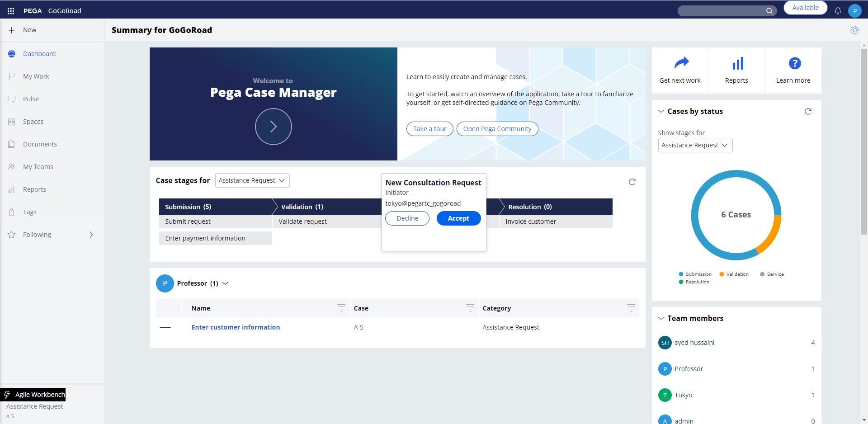Open the Case stages for dropdown
This screenshot has width=868, height=424.
point(252,180)
